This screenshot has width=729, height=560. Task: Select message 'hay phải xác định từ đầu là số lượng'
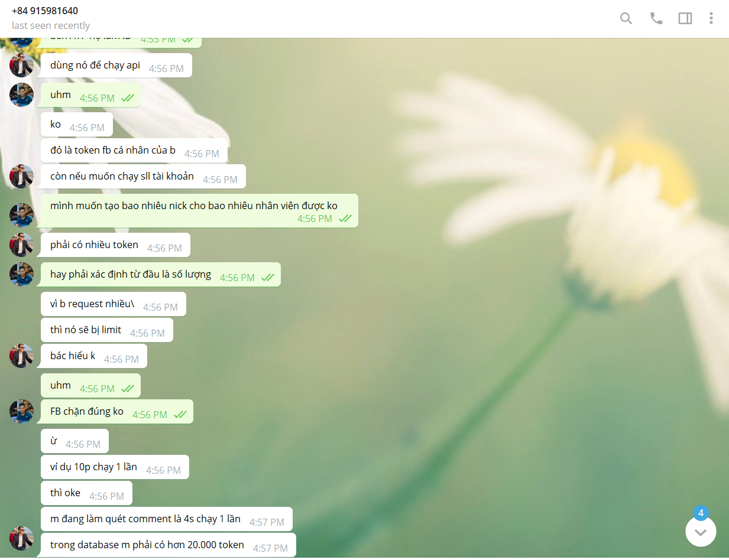point(160,275)
